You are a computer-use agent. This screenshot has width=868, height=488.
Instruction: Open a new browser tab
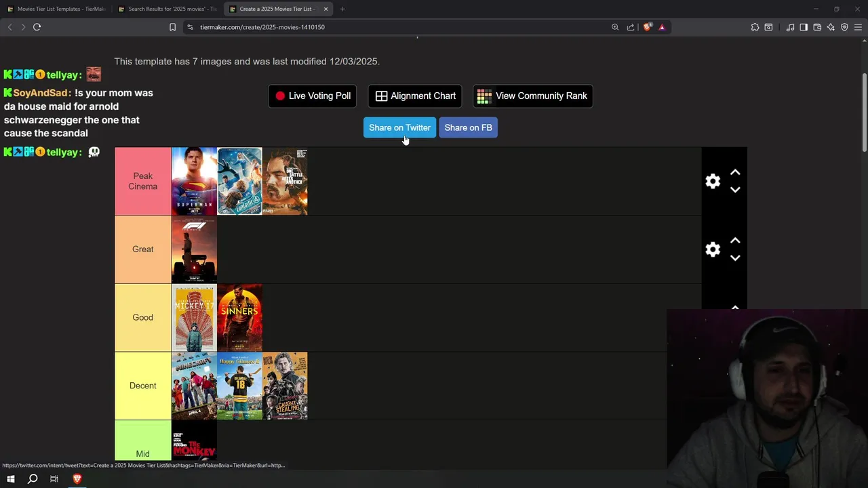[x=342, y=9]
